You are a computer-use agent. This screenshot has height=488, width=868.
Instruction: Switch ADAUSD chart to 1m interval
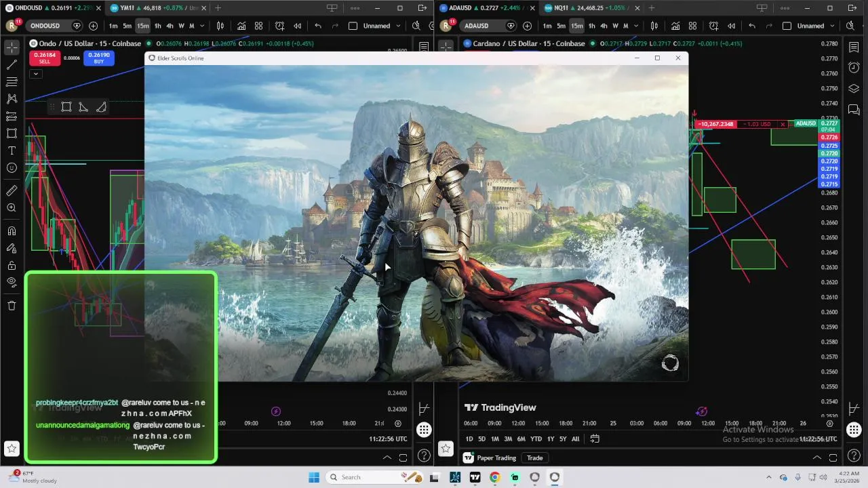click(547, 26)
